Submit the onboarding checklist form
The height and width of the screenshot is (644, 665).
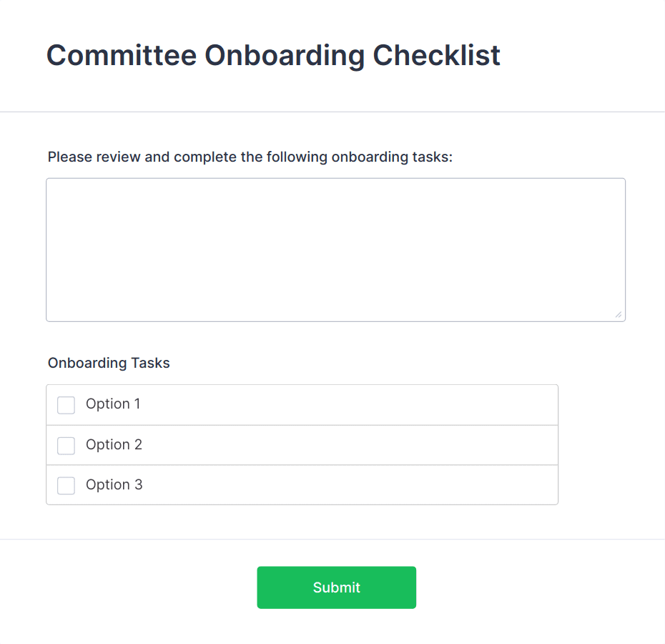pos(336,587)
